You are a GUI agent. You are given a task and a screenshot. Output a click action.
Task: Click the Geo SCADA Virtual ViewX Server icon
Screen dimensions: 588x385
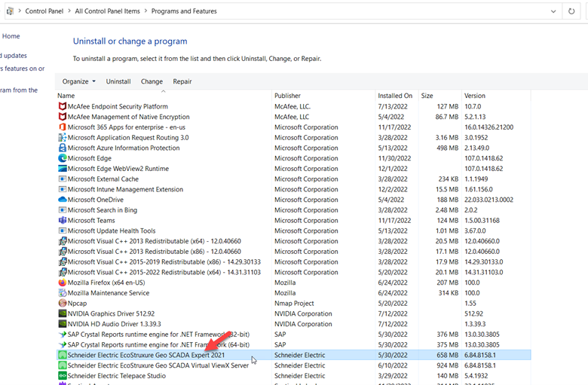coord(63,365)
